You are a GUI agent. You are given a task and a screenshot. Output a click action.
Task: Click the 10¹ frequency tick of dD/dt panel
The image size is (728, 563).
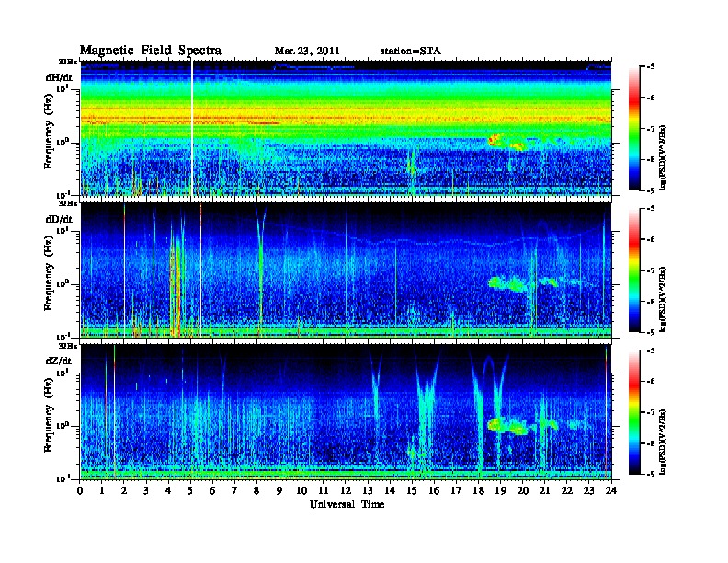(x=63, y=230)
